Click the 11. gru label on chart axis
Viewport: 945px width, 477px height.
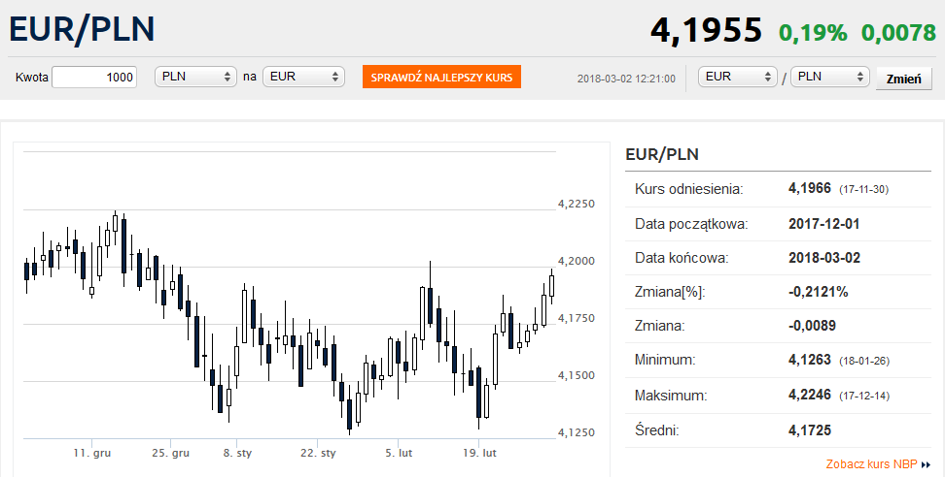point(92,453)
